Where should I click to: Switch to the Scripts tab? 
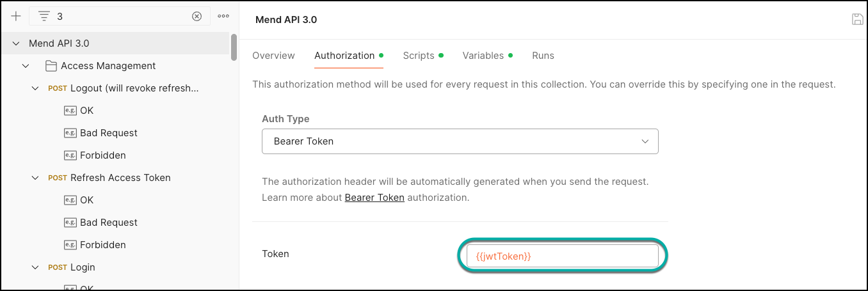(x=419, y=56)
